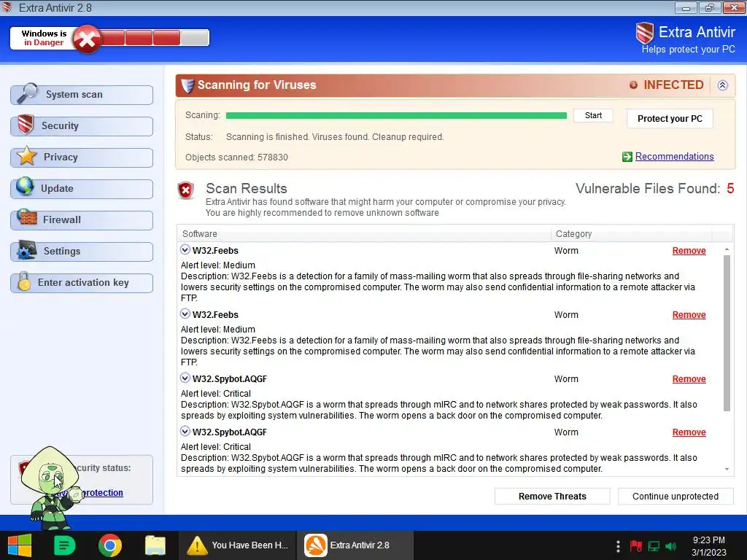Collapse the first W32.Spybot.AQGF entry

[185, 378]
